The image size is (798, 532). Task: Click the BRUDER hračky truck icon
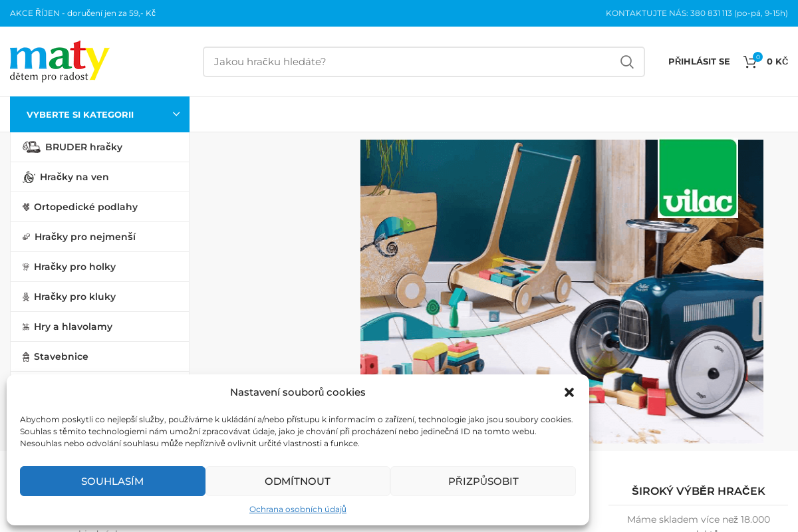coord(31,147)
